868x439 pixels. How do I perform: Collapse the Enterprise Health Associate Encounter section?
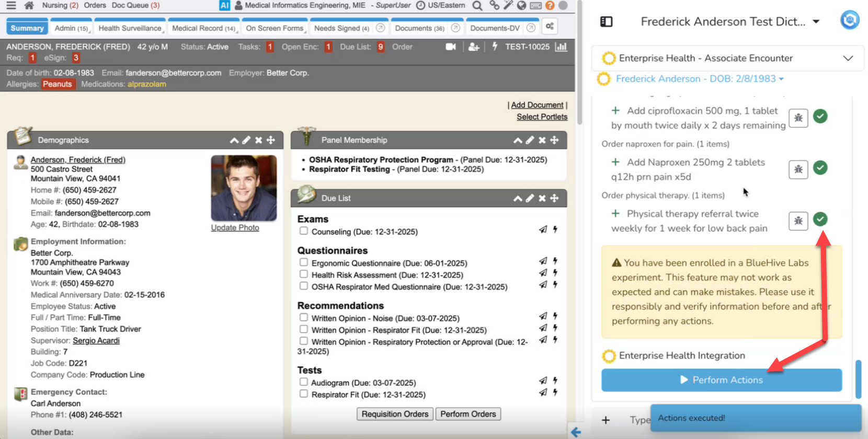[x=848, y=58]
